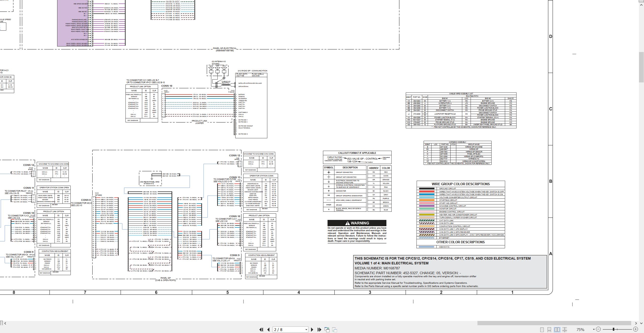644x333 pixels.
Task: Click the horizontal scrollbar left arrow
Action: 5,323
